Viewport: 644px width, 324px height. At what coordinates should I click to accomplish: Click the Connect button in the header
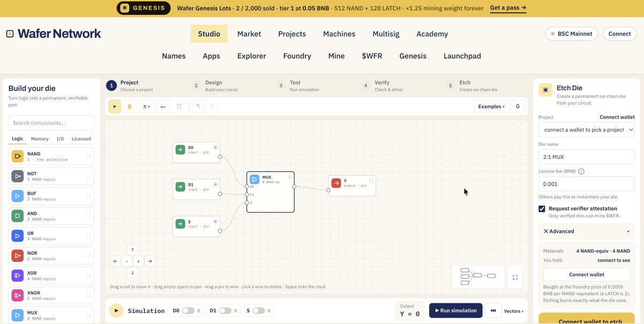tap(620, 34)
